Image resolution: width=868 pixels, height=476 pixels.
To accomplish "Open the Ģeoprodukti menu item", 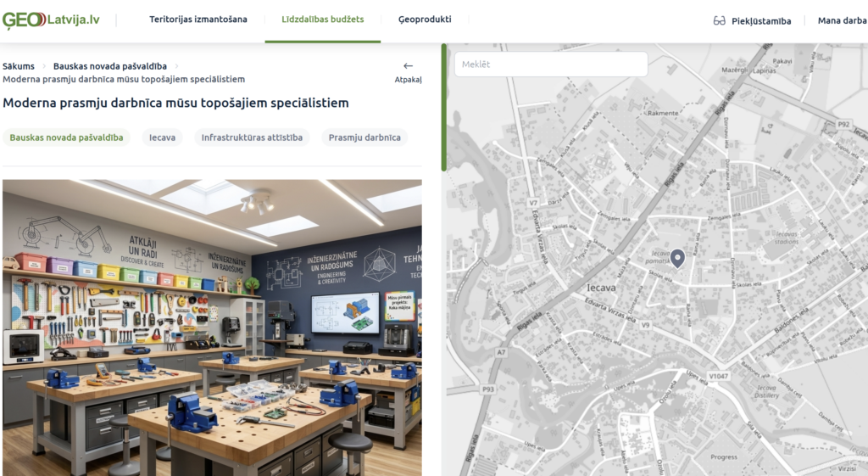I will [x=425, y=20].
